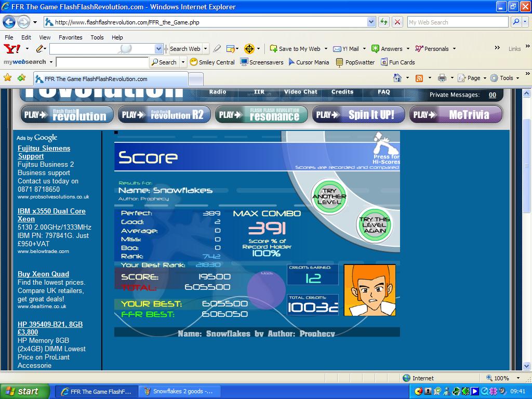Click the Refresh page icon

[384, 22]
